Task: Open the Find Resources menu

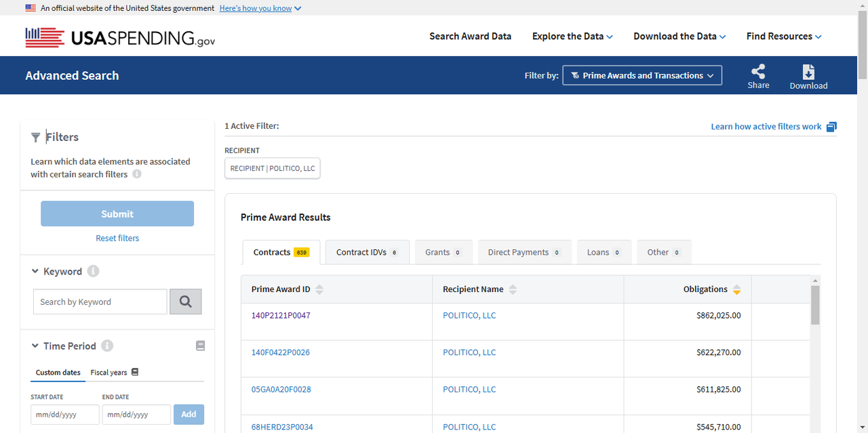Action: pyautogui.click(x=784, y=37)
